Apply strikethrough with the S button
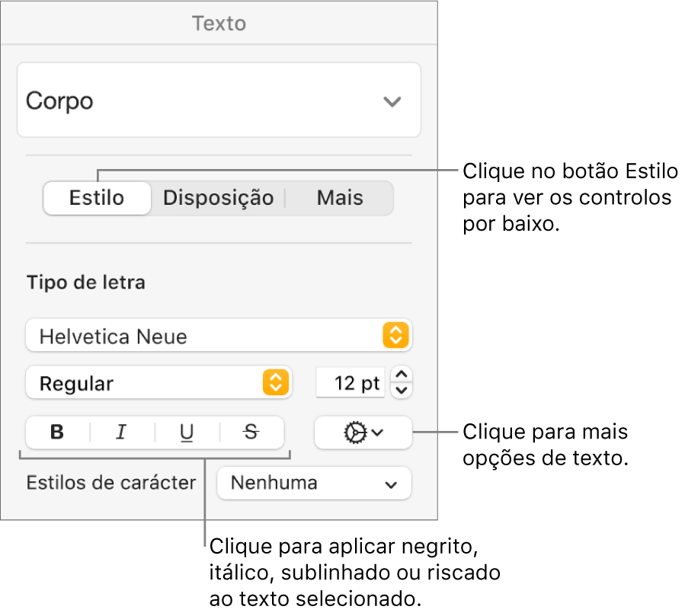This screenshot has height=616, width=685. (251, 432)
